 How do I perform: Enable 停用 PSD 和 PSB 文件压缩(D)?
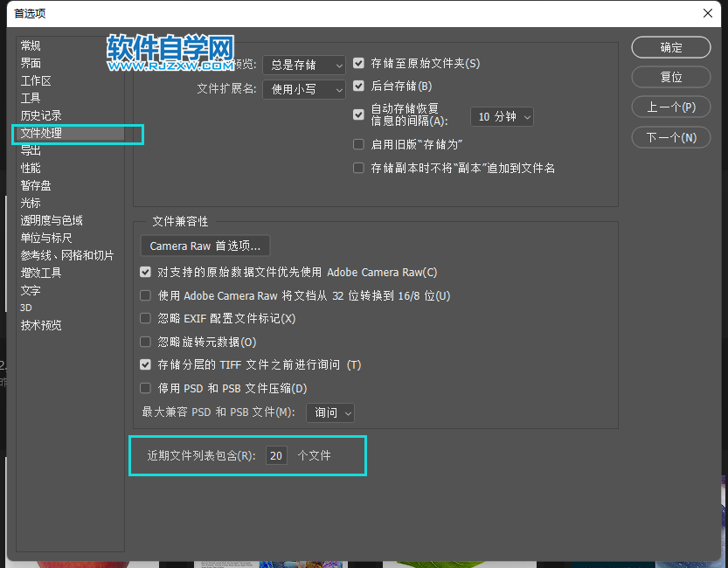tap(145, 388)
